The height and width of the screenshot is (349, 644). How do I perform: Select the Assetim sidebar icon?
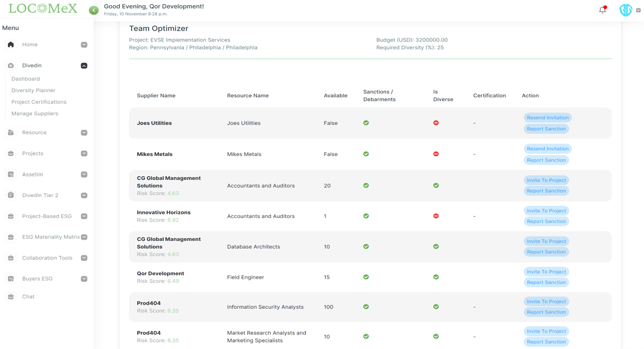tap(10, 174)
